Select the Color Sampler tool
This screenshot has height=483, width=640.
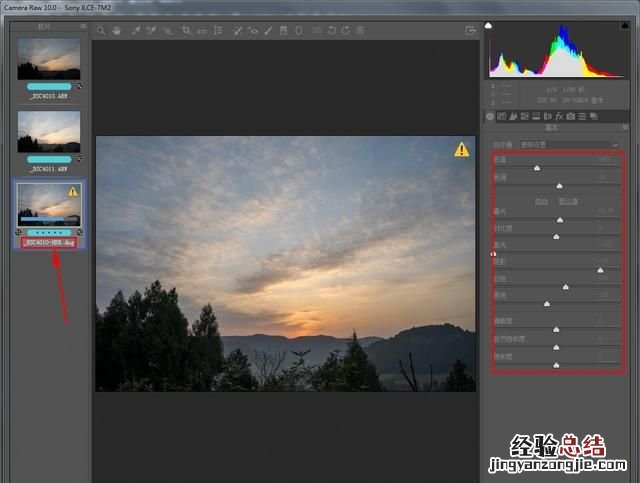point(151,31)
